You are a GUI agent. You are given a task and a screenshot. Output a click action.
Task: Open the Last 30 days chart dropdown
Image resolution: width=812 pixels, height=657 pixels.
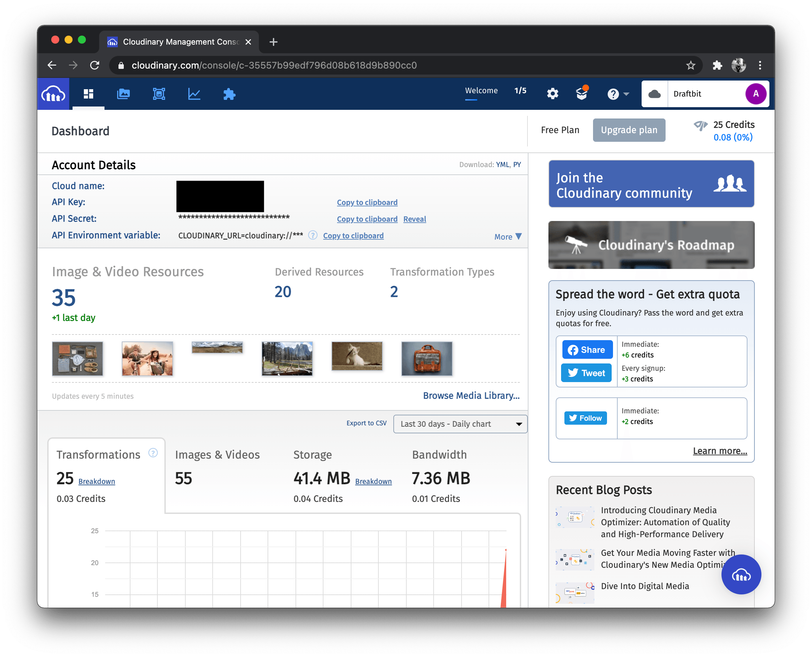click(x=460, y=424)
